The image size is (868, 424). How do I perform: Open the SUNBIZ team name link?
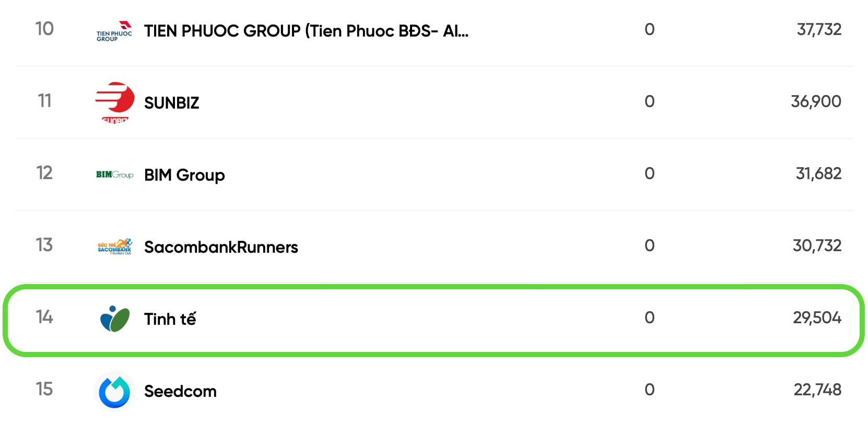(x=172, y=103)
